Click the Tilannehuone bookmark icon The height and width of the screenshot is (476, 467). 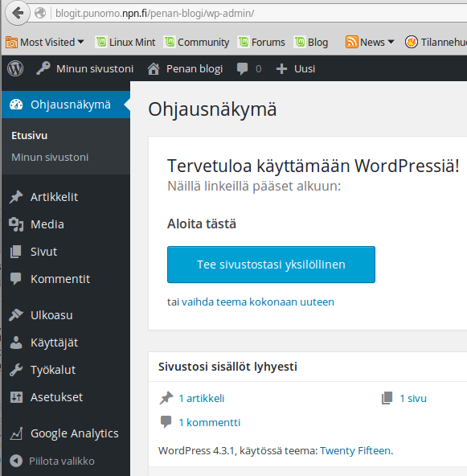[x=412, y=42]
